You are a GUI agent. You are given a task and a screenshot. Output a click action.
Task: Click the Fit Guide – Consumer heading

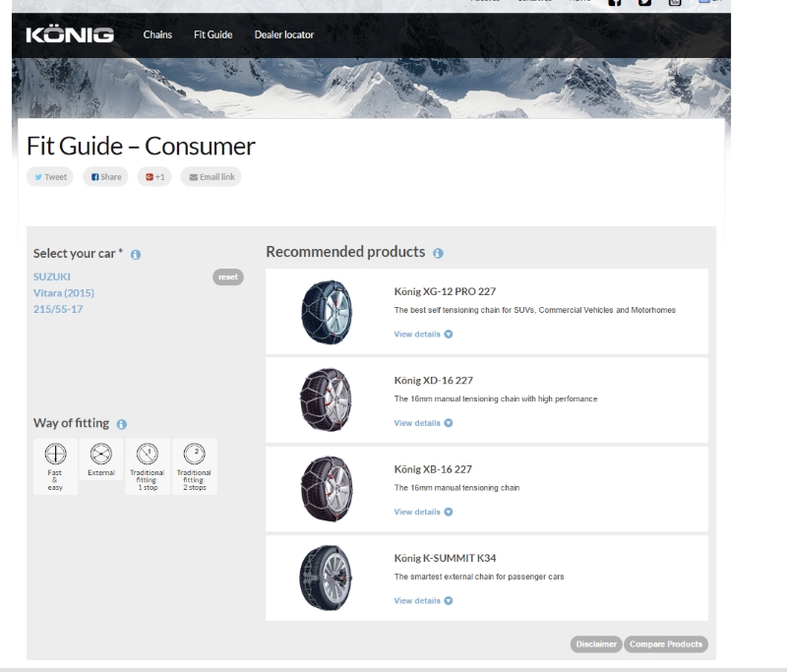[x=141, y=146]
